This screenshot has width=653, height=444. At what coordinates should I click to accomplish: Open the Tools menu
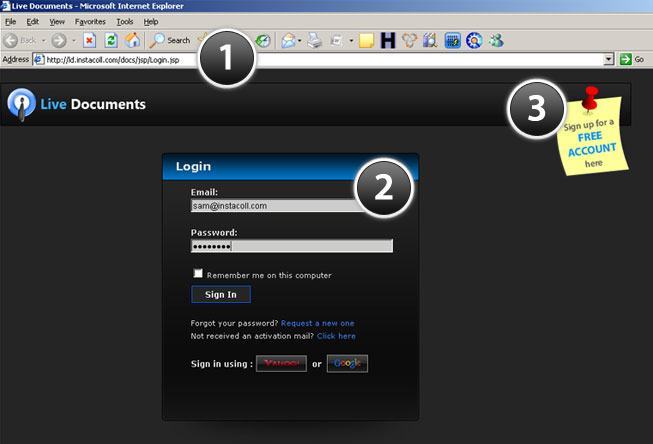[x=125, y=22]
